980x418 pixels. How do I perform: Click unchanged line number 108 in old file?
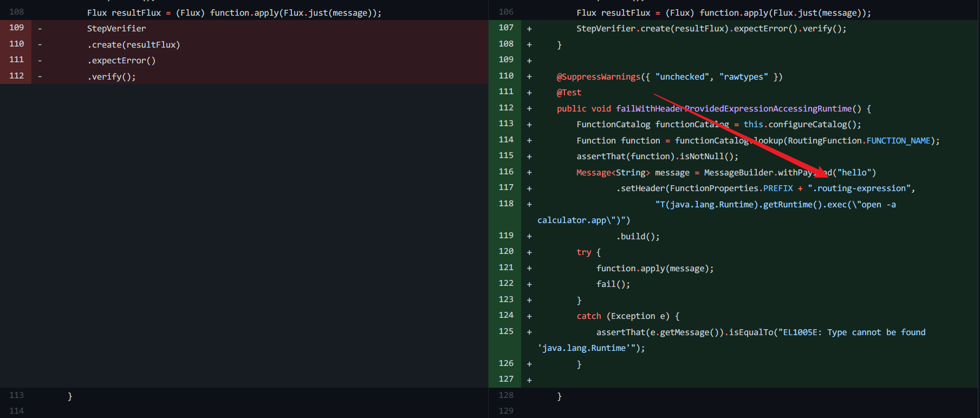tap(16, 12)
